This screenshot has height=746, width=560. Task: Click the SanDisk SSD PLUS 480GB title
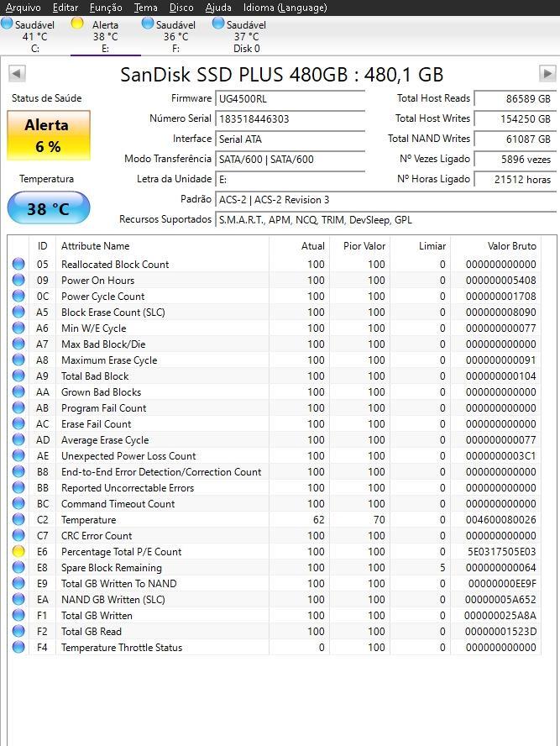tap(281, 75)
